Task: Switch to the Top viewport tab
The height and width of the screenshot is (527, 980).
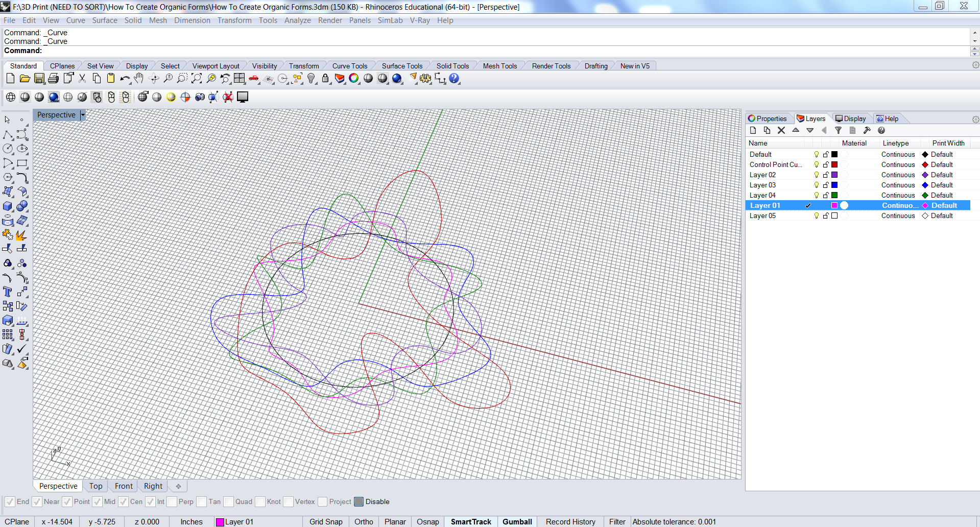Action: click(95, 486)
